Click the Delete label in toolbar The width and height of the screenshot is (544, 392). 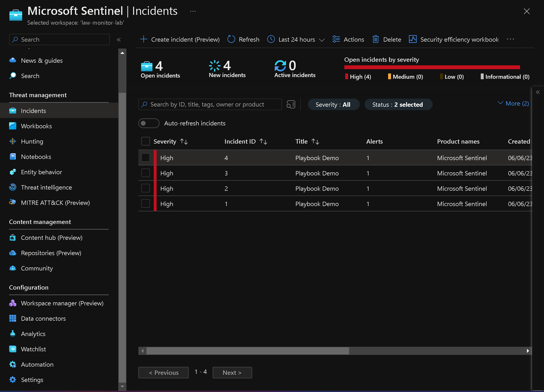coord(392,39)
